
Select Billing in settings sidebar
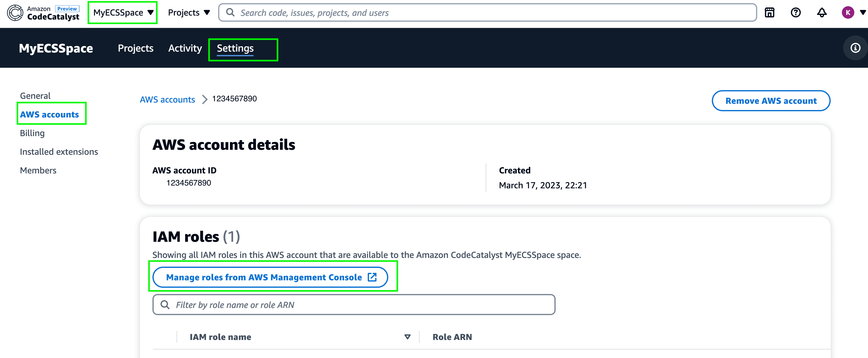click(x=32, y=133)
